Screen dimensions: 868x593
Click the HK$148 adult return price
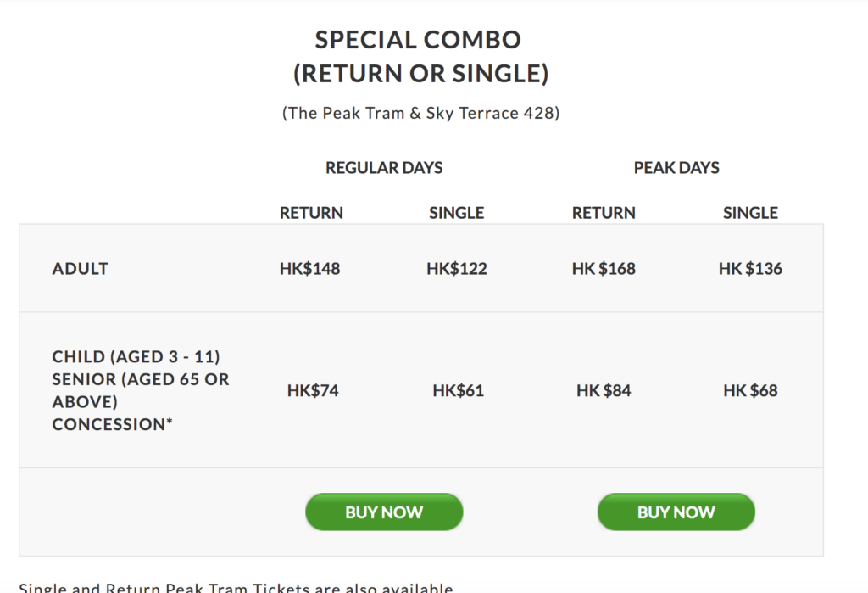pos(310,269)
